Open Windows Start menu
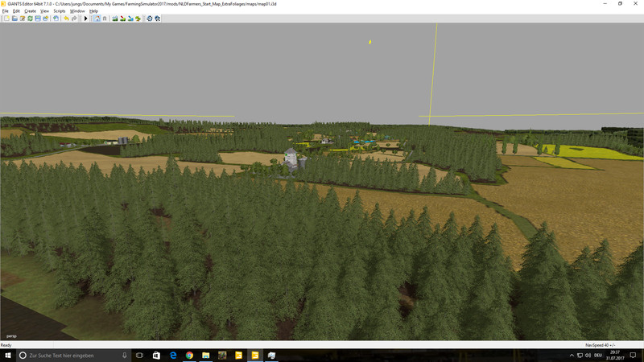The image size is (644, 362). point(7,355)
